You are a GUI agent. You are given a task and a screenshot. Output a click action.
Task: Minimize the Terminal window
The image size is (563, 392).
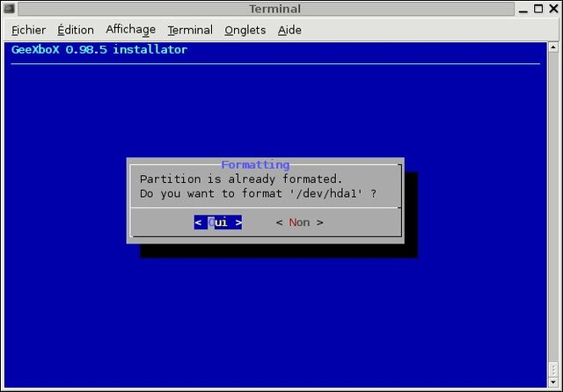(x=523, y=9)
